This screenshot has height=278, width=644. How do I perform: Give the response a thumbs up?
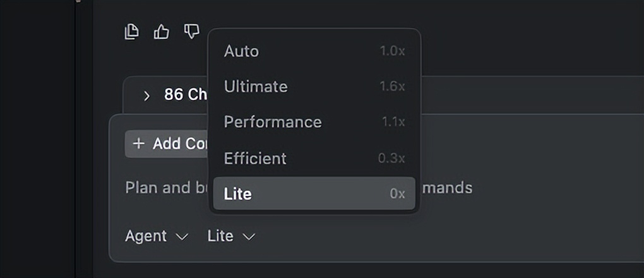162,32
